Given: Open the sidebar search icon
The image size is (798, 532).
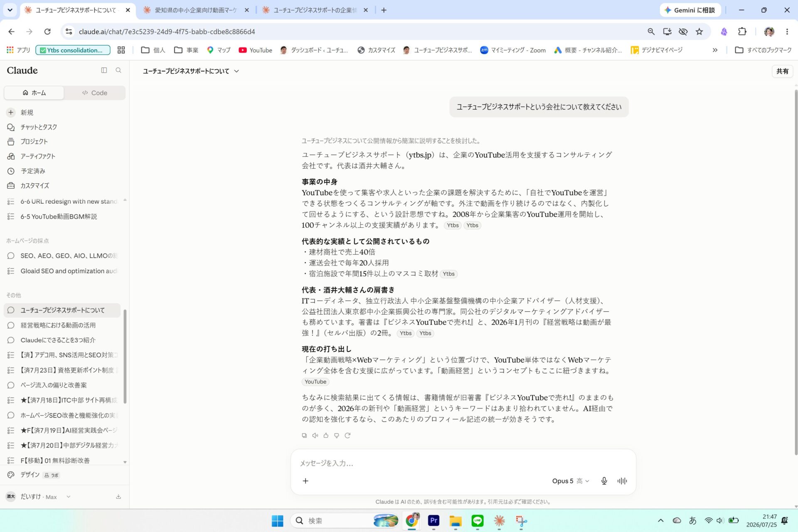Looking at the screenshot, I should point(118,71).
